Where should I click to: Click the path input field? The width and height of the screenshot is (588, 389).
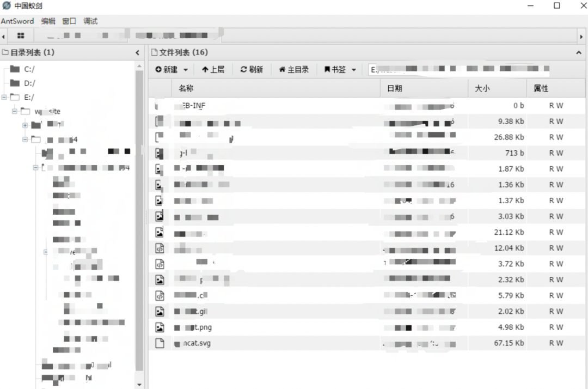coord(460,69)
